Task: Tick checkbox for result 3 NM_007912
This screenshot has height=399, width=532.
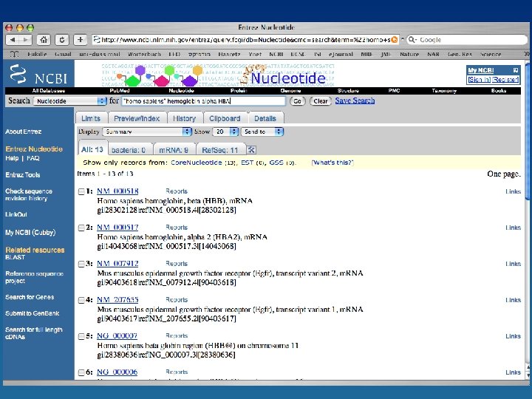Action: (x=81, y=264)
